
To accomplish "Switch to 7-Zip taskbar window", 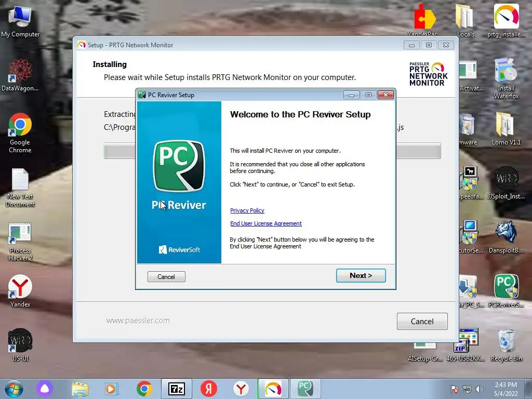I will coord(177,389).
